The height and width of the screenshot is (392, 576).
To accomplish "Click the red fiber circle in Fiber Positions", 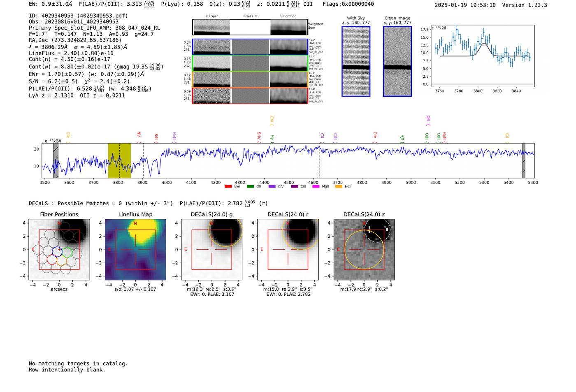I will click(x=52, y=260).
